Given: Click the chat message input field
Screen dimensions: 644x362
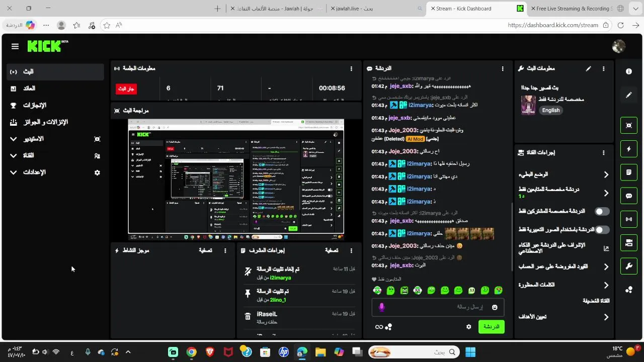Looking at the screenshot, I should (438, 307).
